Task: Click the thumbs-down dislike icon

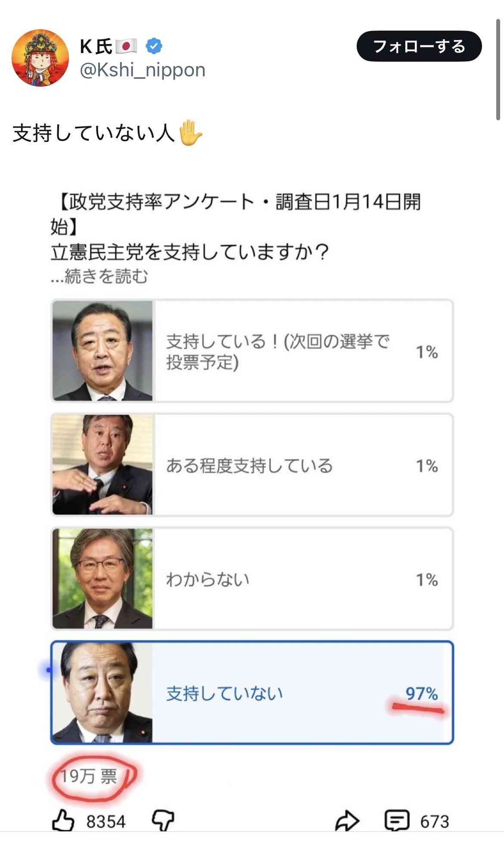Action: point(163,820)
